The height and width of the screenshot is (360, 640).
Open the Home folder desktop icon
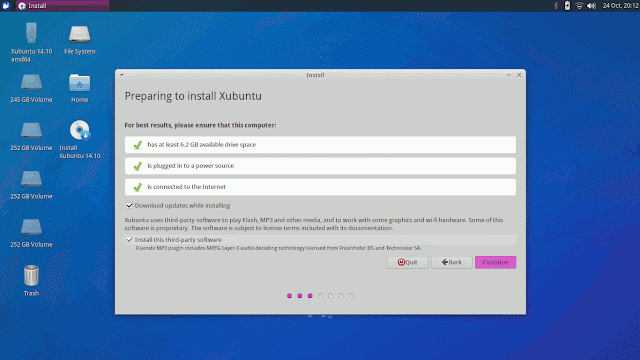click(x=79, y=83)
